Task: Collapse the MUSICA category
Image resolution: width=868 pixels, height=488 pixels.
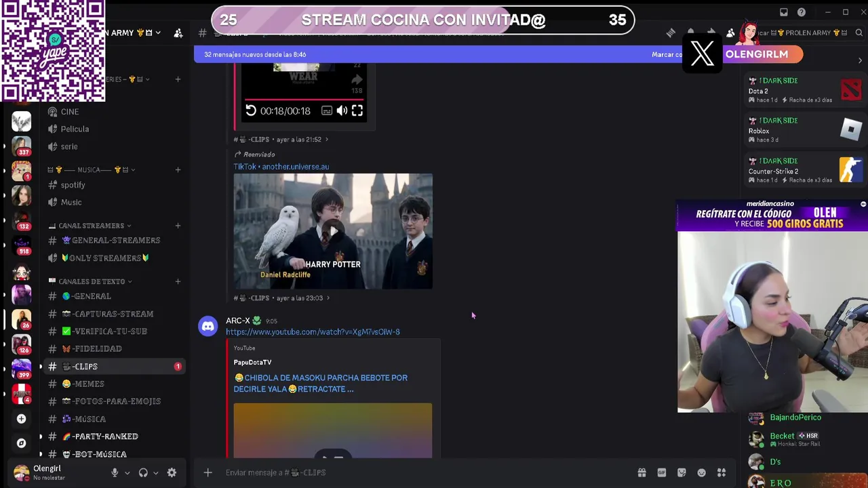Action: (92, 169)
